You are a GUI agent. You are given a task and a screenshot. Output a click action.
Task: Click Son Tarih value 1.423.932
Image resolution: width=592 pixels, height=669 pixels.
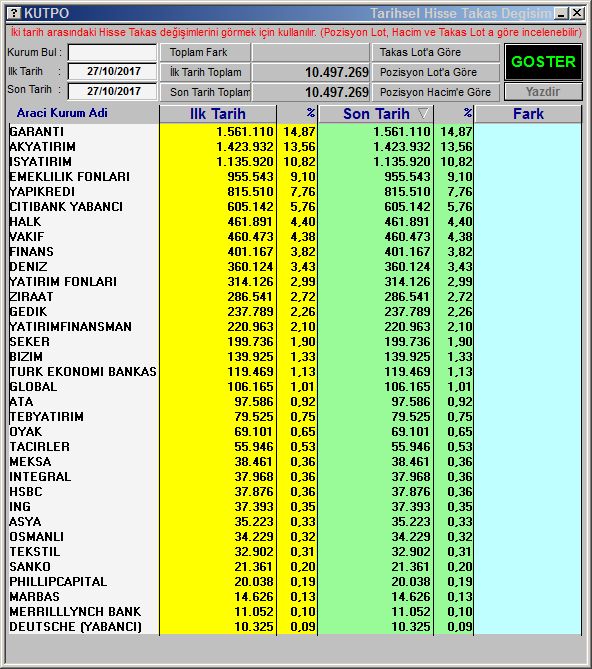coord(402,147)
